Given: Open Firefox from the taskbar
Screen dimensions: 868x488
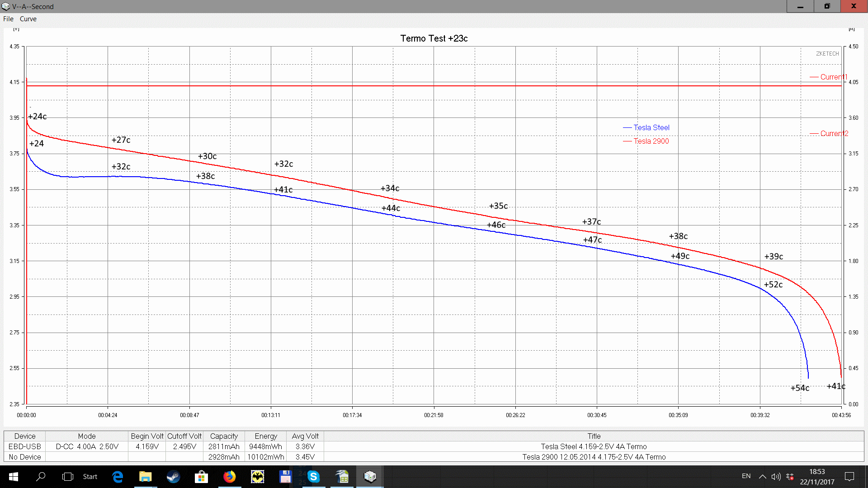Looking at the screenshot, I should [229, 477].
